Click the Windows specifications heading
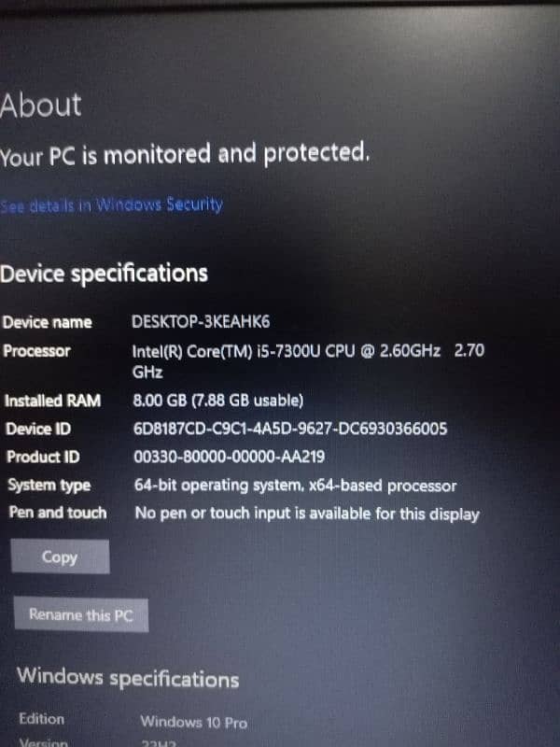This screenshot has height=747, width=560. 128,678
